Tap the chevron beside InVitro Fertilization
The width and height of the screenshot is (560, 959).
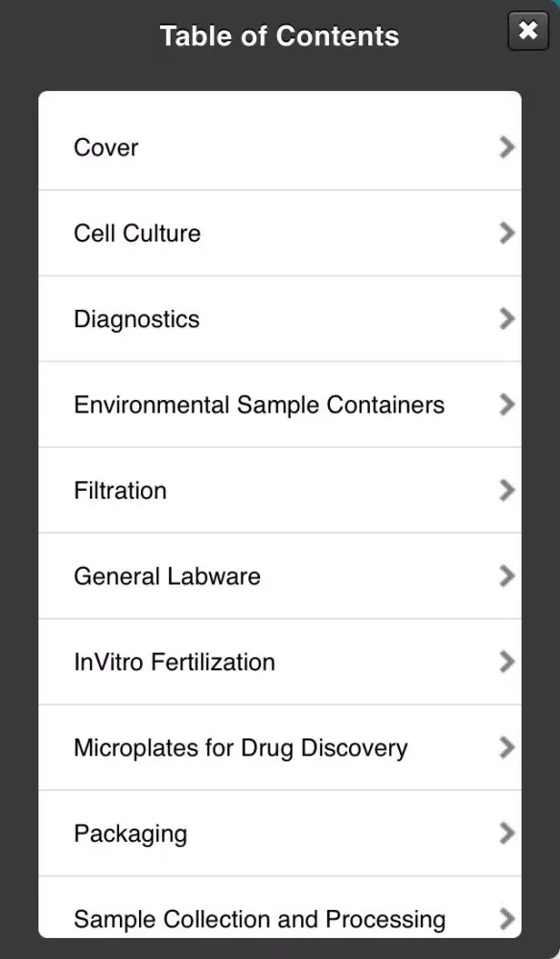point(507,662)
